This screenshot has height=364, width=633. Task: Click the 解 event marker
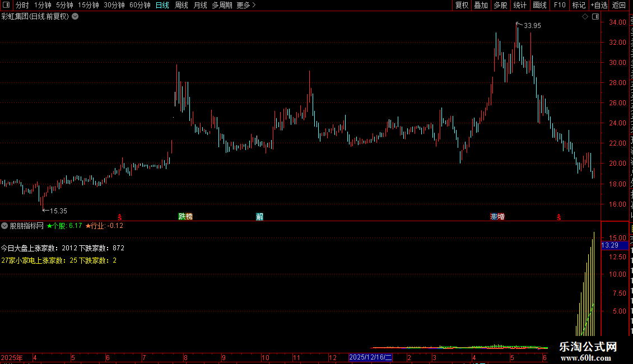(x=259, y=217)
